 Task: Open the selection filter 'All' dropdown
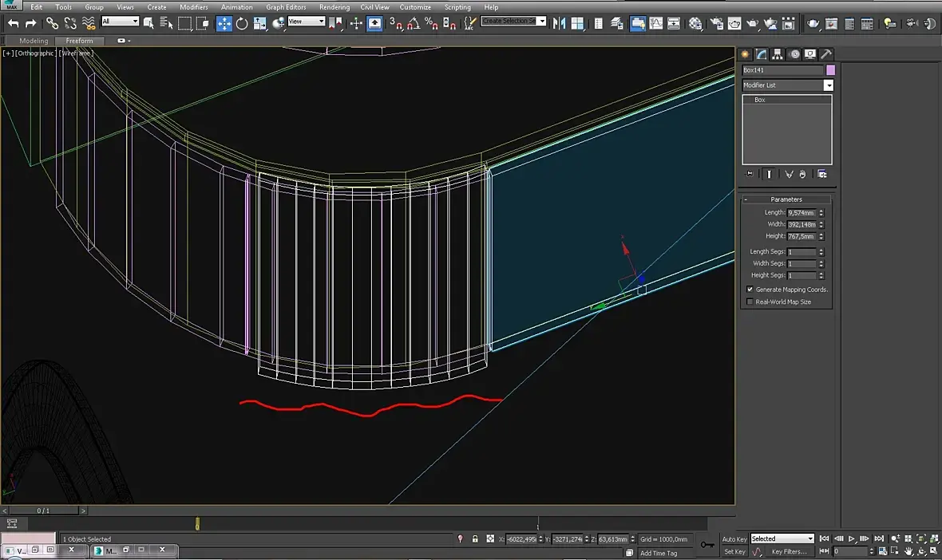tap(120, 22)
